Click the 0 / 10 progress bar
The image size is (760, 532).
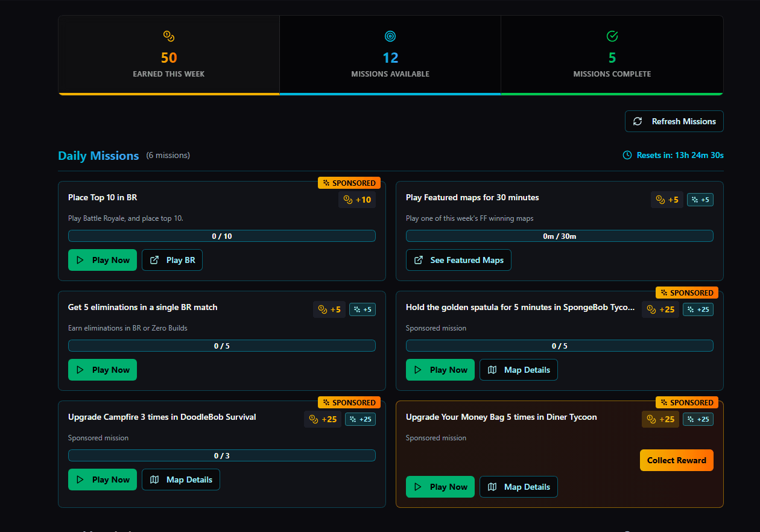[222, 236]
